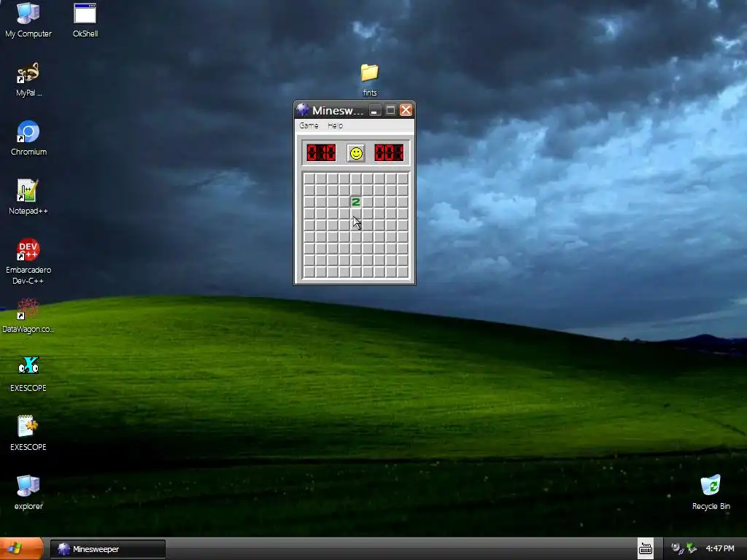
Task: Select the DataWagon.com desktop shortcut
Action: coord(28,315)
